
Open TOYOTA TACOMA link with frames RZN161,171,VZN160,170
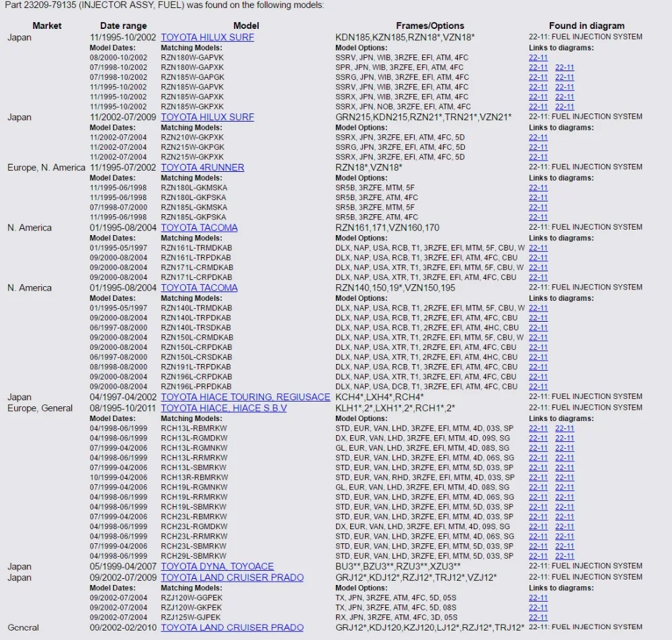[x=200, y=228]
